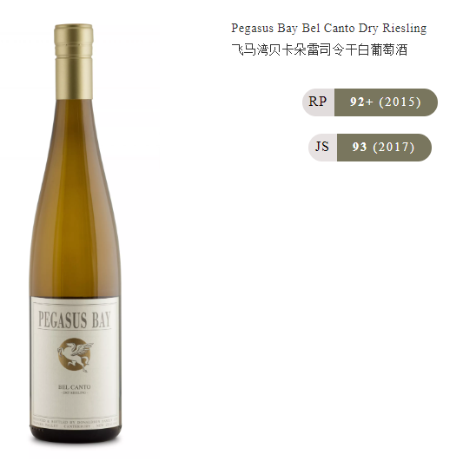Click the word Riesling in the title
476x461 pixels.
click(x=405, y=29)
